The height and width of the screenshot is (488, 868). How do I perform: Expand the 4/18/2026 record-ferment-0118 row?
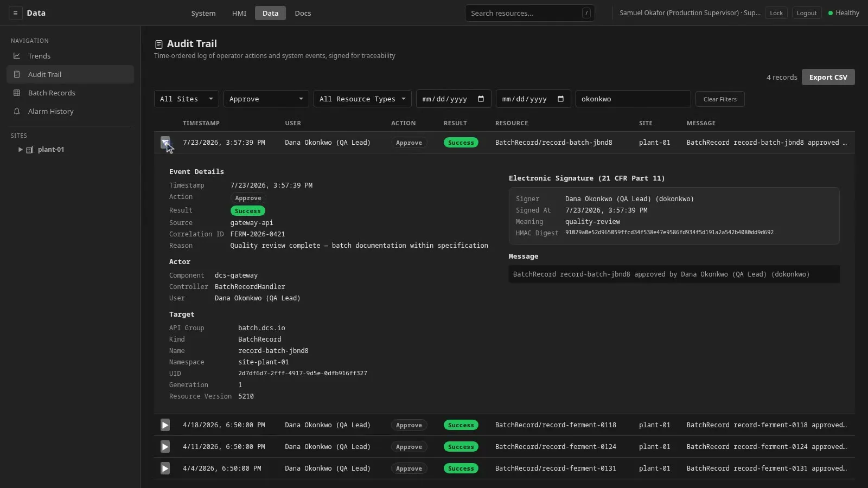[165, 425]
